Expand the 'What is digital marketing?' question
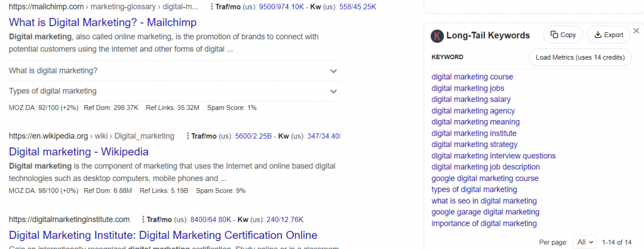 [174, 70]
